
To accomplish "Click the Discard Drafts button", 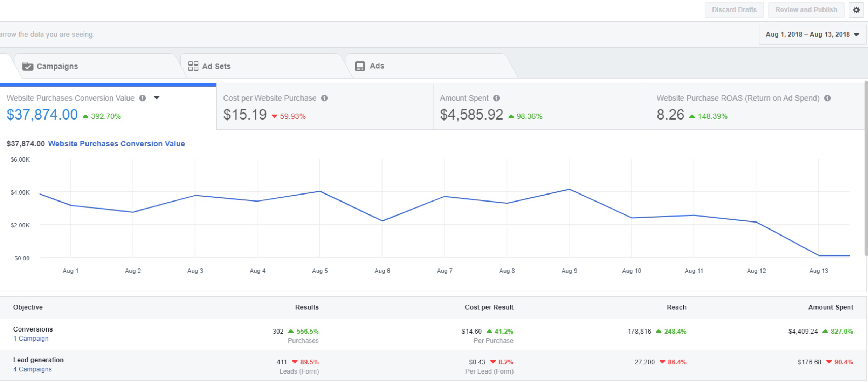I will [x=734, y=10].
